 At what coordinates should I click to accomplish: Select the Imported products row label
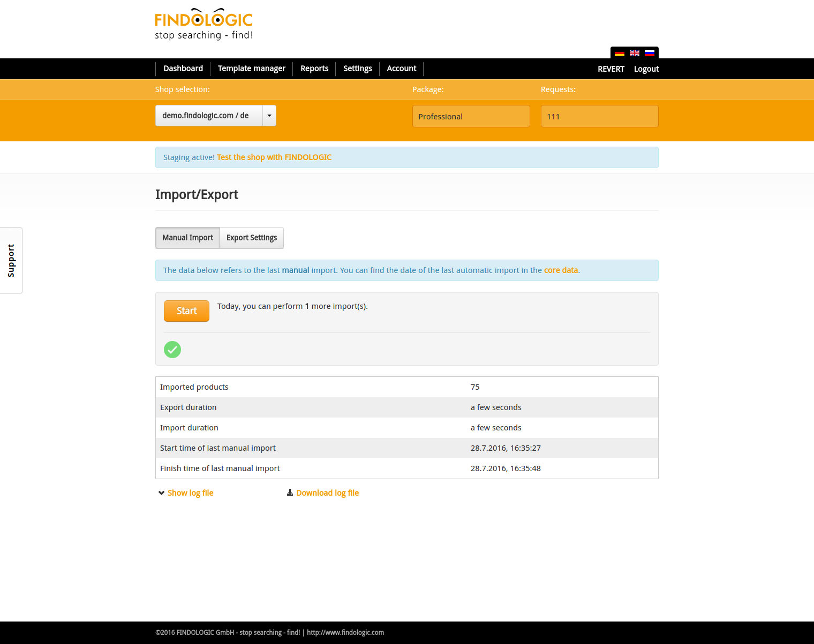(194, 387)
